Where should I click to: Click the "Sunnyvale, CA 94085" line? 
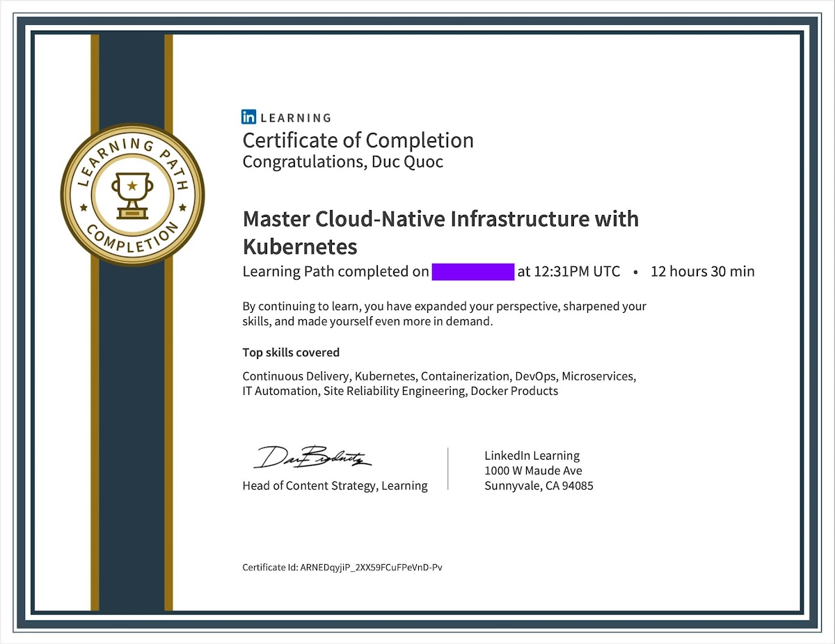tap(539, 486)
